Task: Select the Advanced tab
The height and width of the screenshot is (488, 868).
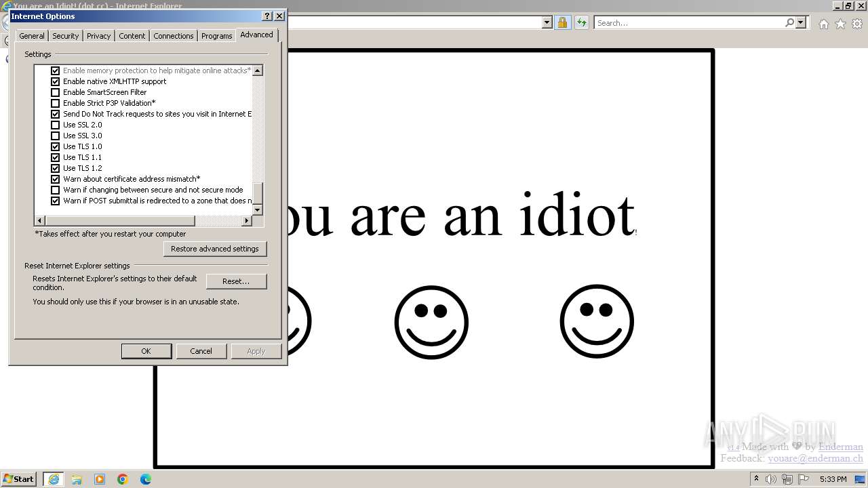Action: [x=256, y=35]
